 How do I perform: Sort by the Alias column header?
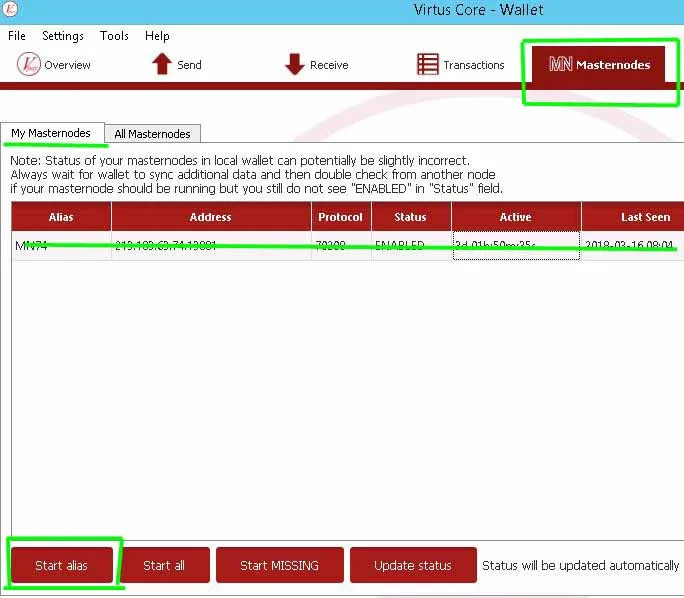click(61, 217)
